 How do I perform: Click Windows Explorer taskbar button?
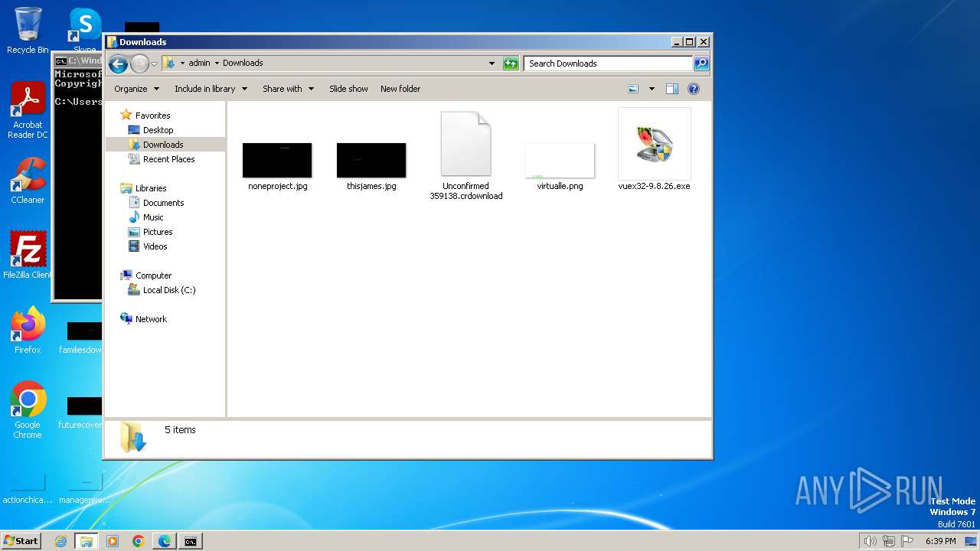pos(87,541)
